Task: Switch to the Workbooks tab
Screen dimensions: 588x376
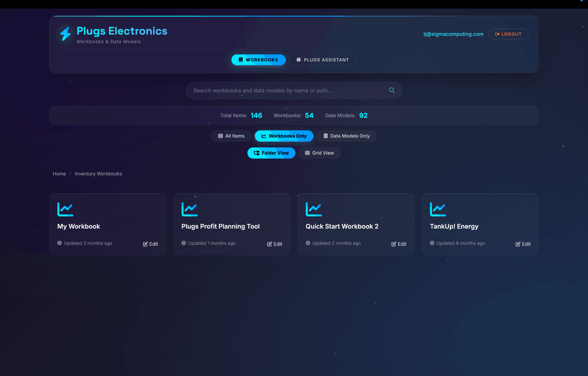Action: [x=258, y=60]
